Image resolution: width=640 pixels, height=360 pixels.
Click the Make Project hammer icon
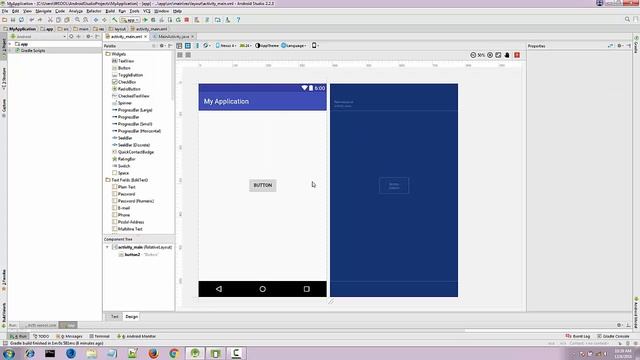click(x=115, y=20)
